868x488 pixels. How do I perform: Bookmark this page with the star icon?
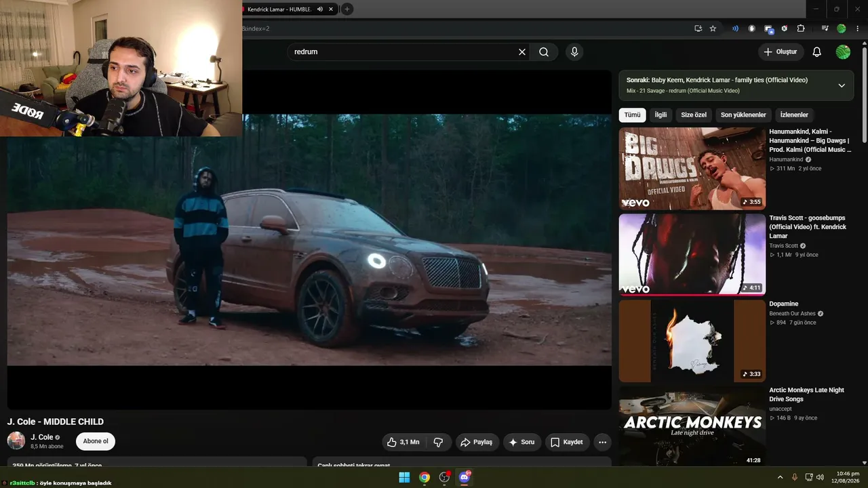tap(713, 28)
